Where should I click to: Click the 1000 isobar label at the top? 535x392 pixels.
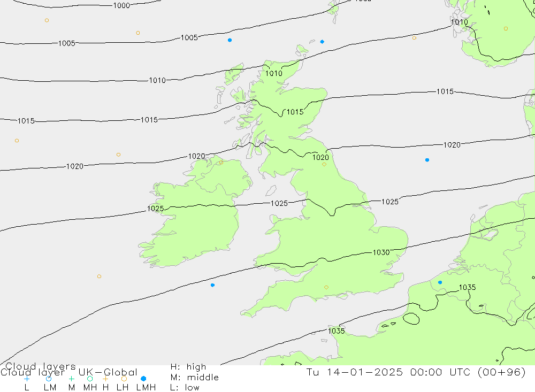(x=121, y=5)
